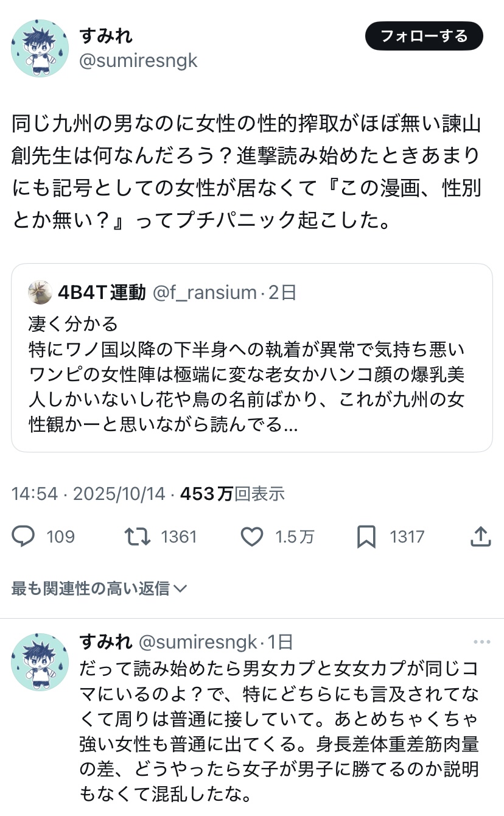Tap the 1361 repost count
Image resolution: width=504 pixels, height=816 pixels.
click(179, 536)
